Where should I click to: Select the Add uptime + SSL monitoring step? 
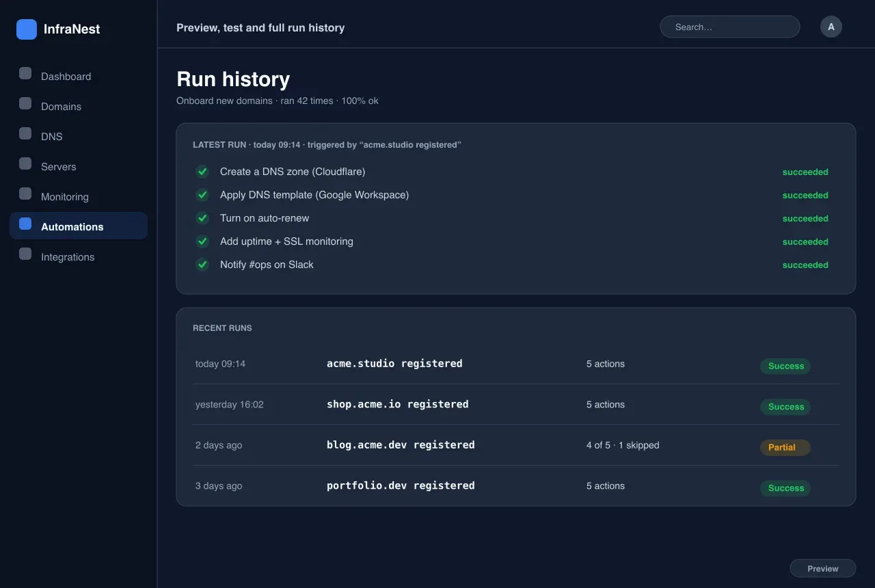coord(286,241)
